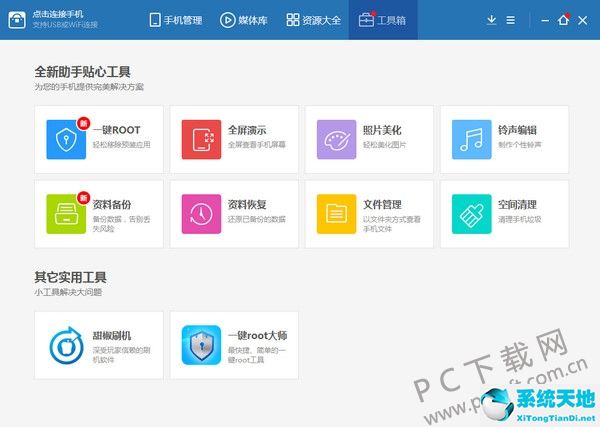Click the 其它实用工具 heading

tap(70, 277)
